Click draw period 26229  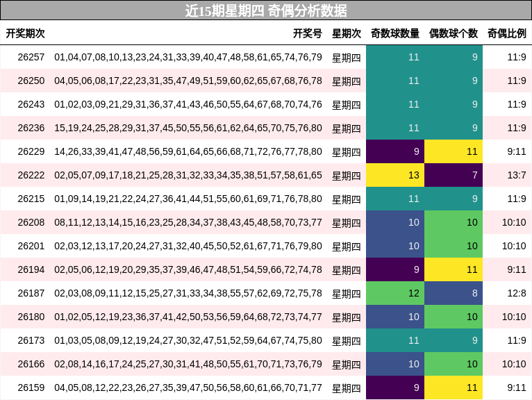(x=31, y=151)
